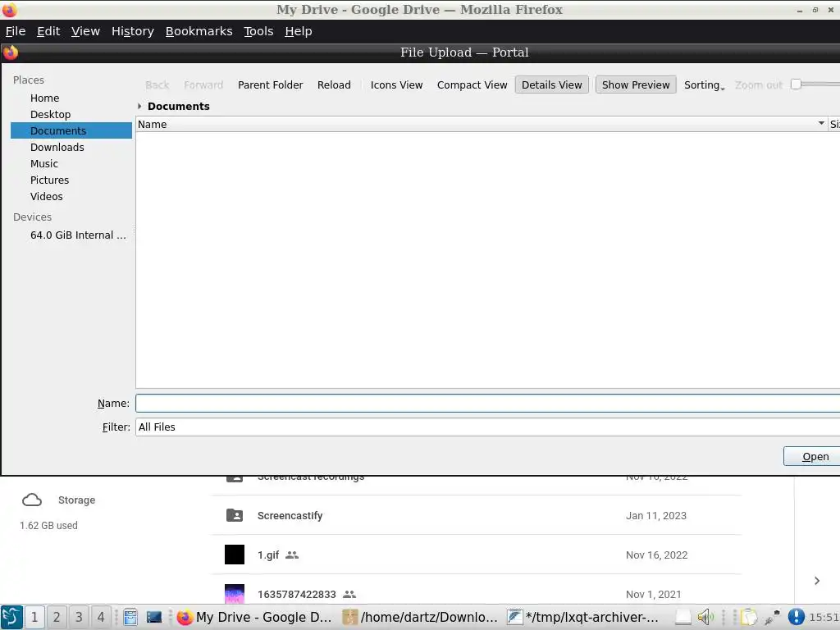840x630 pixels.
Task: Open the Filter All Files combo box
Action: tap(487, 427)
